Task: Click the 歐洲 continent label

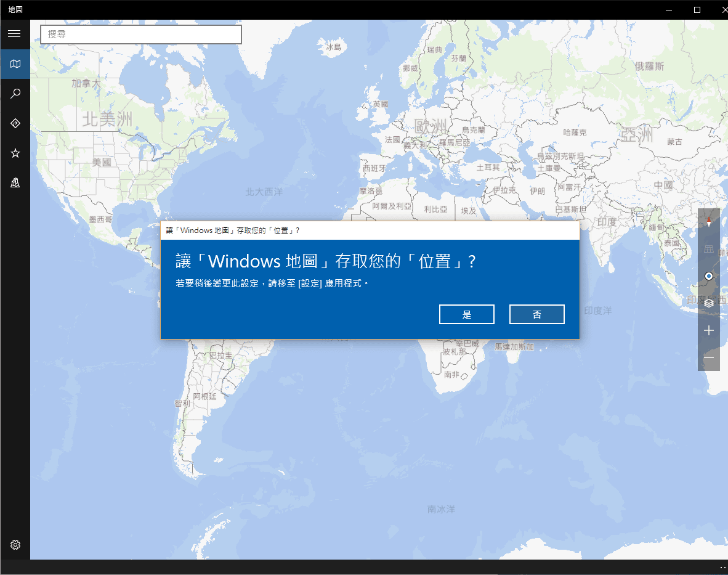Action: pyautogui.click(x=431, y=126)
